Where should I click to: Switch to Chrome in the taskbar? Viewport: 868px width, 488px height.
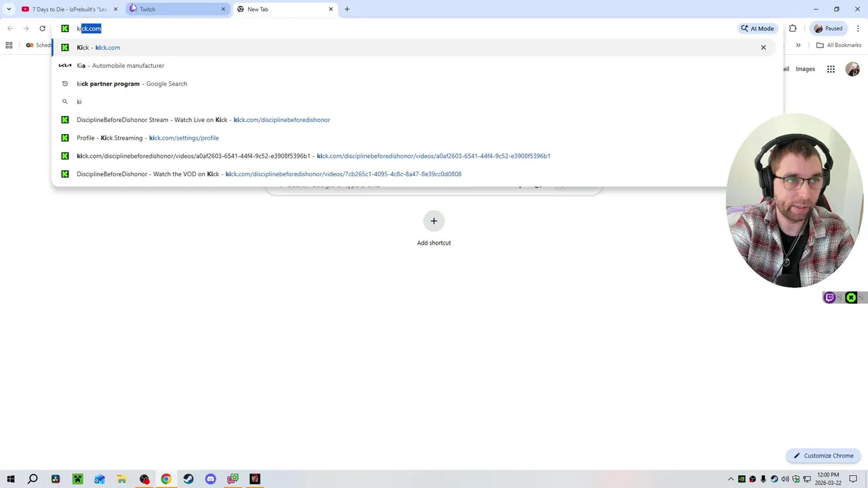pos(166,479)
